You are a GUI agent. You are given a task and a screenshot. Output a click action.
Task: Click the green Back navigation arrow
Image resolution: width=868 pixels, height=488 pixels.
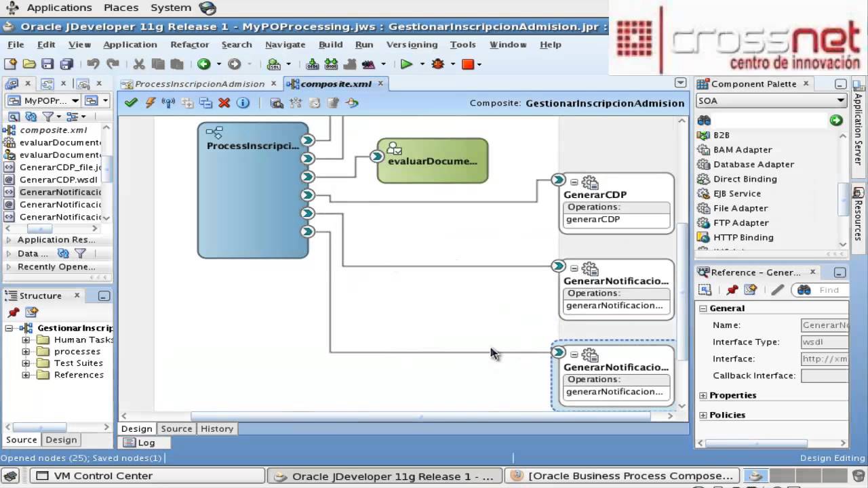203,64
